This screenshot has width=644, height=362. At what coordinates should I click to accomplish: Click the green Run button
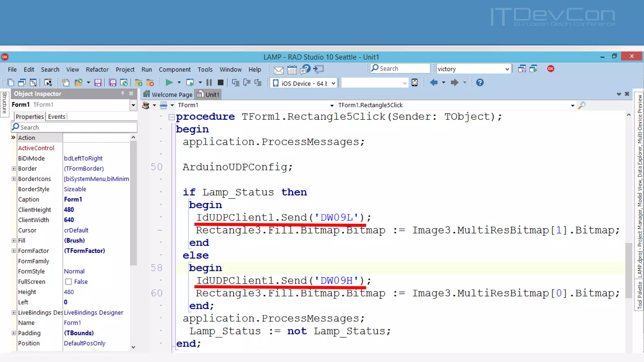pyautogui.click(x=169, y=83)
